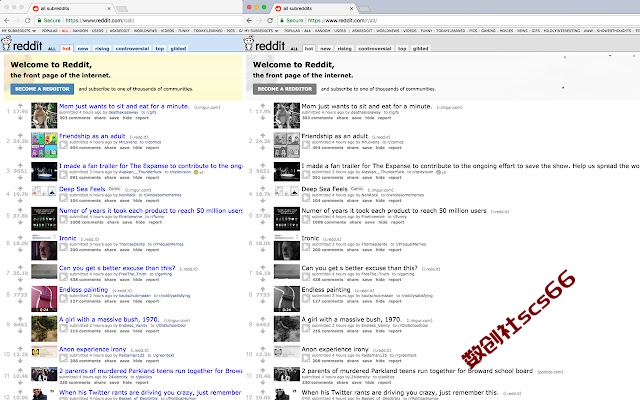The image size is (640, 400).
Task: Click blue 'BECOME A REDDITOR' button in left window
Action: (42, 89)
